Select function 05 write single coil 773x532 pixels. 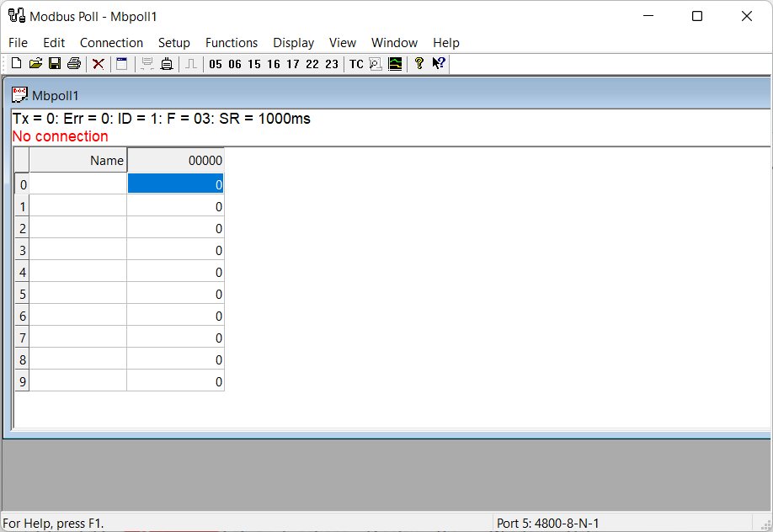(216, 64)
